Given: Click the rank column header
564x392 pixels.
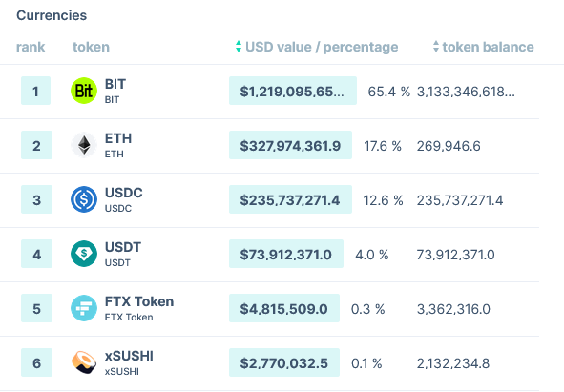Looking at the screenshot, I should (x=31, y=47).
